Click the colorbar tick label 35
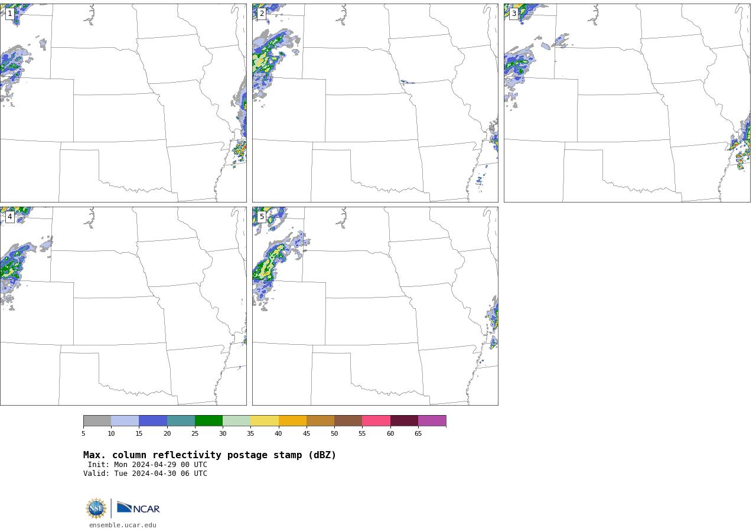756x532 pixels. pyautogui.click(x=250, y=434)
